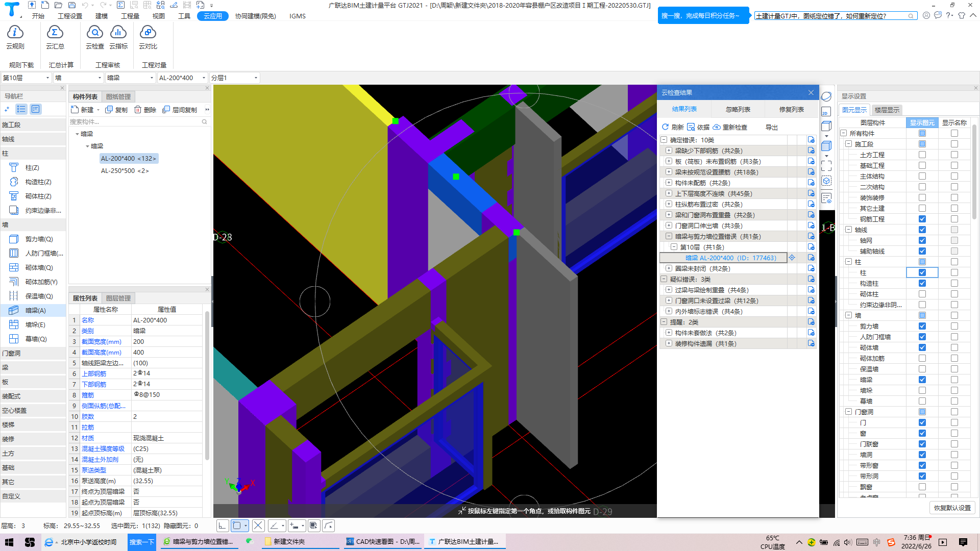Toggle 窗 display checkbox
The width and height of the screenshot is (980, 551).
[x=922, y=433]
